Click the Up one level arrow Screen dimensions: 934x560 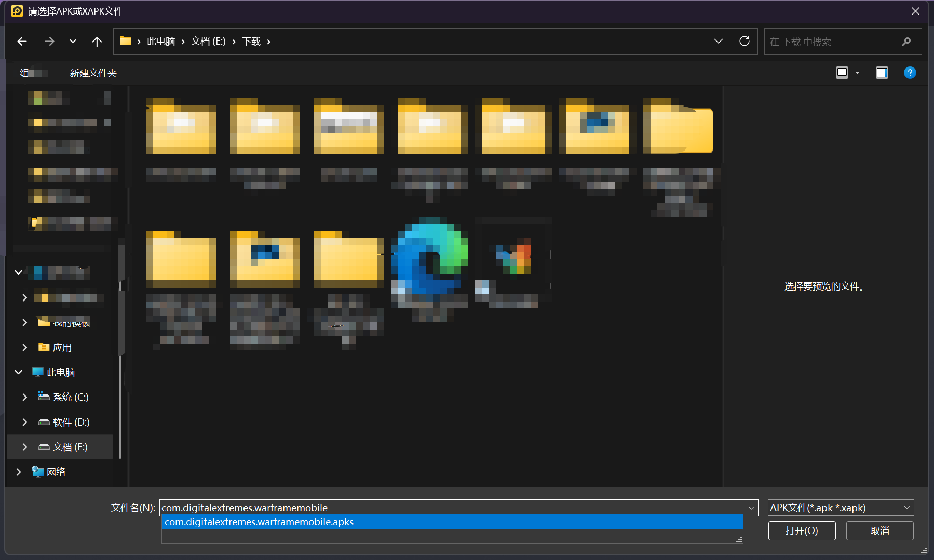click(x=97, y=42)
